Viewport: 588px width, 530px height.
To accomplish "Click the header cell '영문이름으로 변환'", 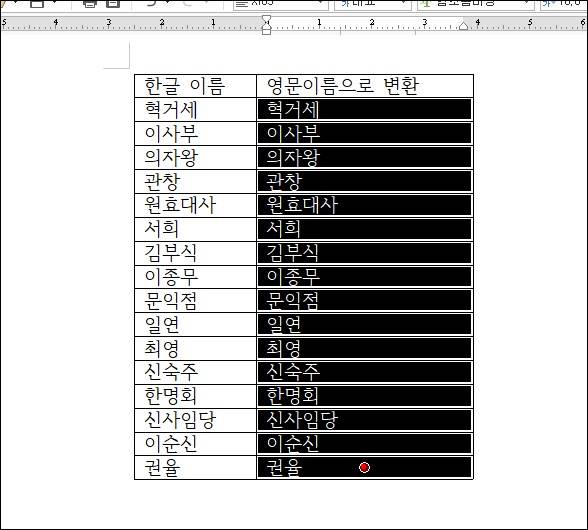I will tap(365, 86).
